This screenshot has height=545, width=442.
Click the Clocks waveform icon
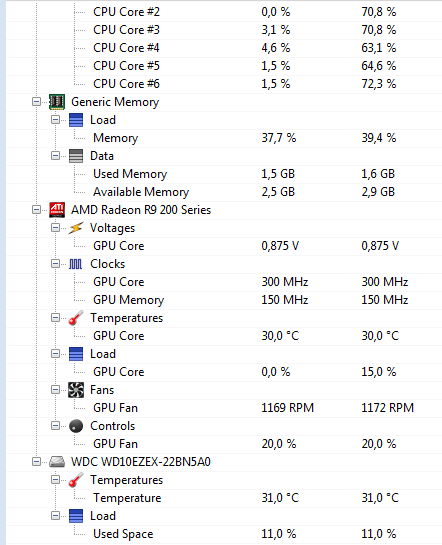(x=76, y=264)
